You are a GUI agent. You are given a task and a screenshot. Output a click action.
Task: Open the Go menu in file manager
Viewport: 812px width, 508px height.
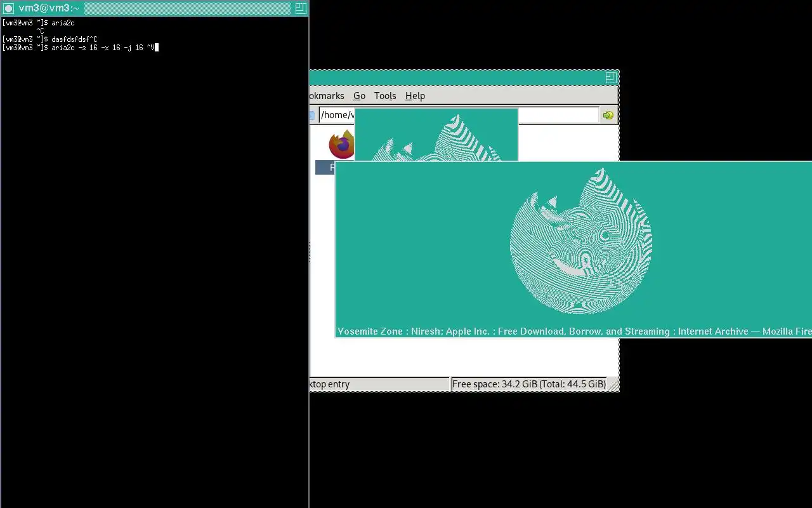pyautogui.click(x=359, y=96)
